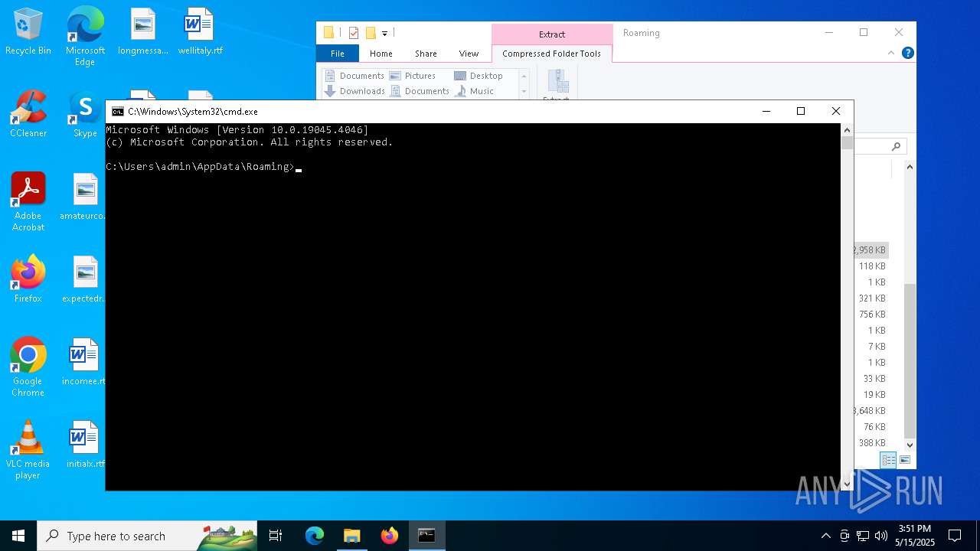The image size is (980, 551).
Task: Select the incomee.rtf desktop file
Action: 83,363
